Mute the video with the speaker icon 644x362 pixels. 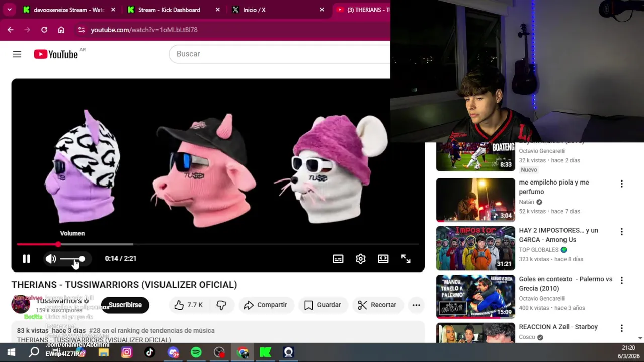coord(51,259)
